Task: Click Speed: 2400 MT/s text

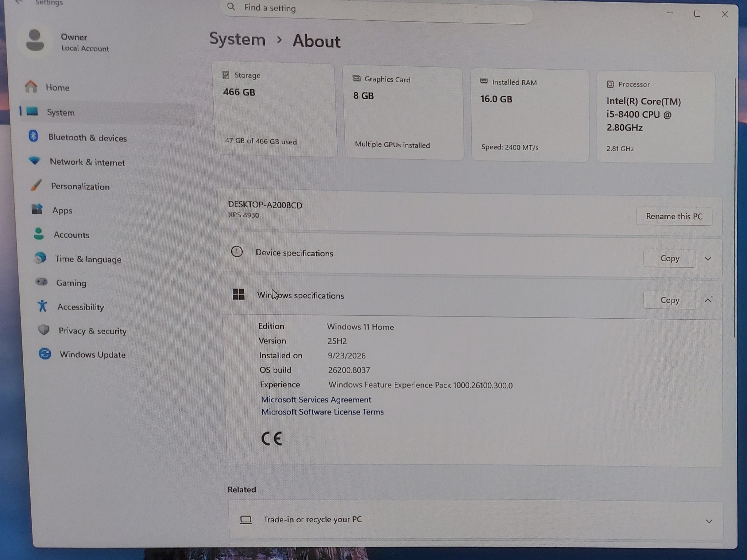Action: [510, 147]
